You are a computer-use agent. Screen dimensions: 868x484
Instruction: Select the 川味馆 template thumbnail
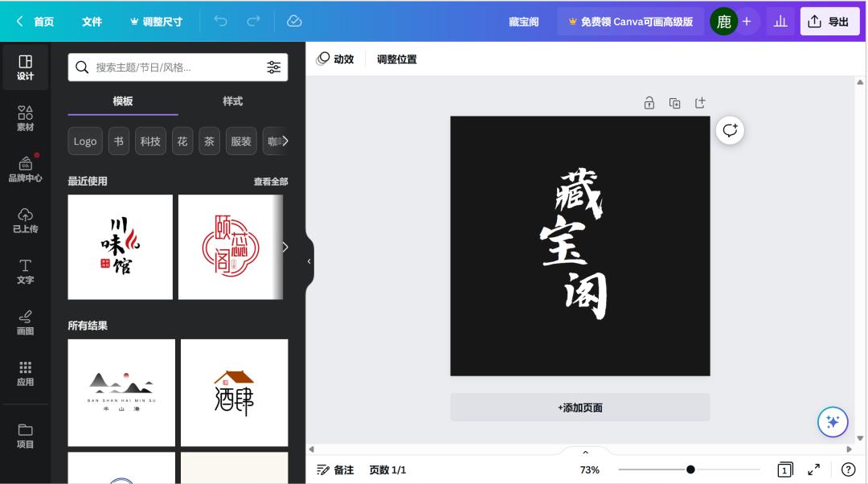120,246
